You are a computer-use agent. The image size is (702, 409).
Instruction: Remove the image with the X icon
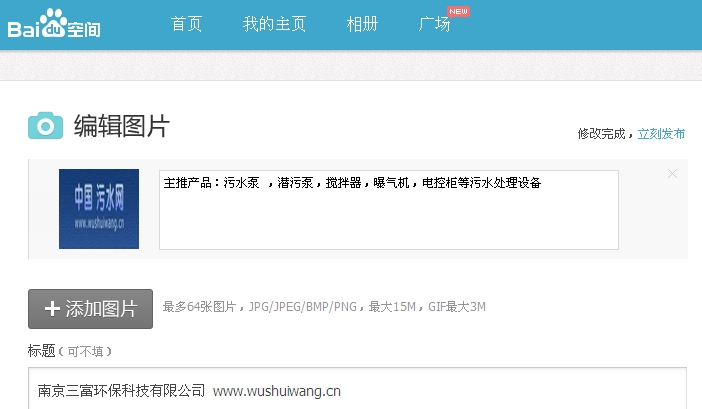(x=672, y=174)
